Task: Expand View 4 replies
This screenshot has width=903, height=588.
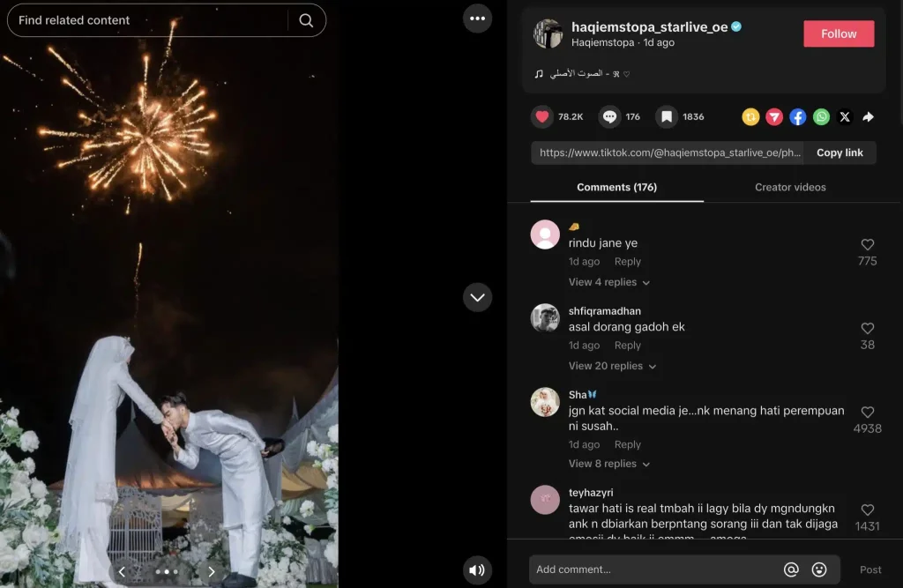Action: 609,282
